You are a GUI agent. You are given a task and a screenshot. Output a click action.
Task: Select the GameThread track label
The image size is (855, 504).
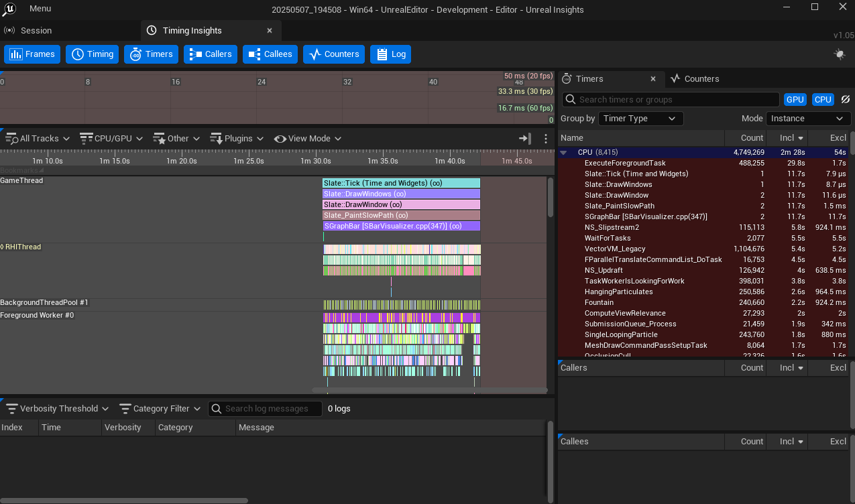21,180
